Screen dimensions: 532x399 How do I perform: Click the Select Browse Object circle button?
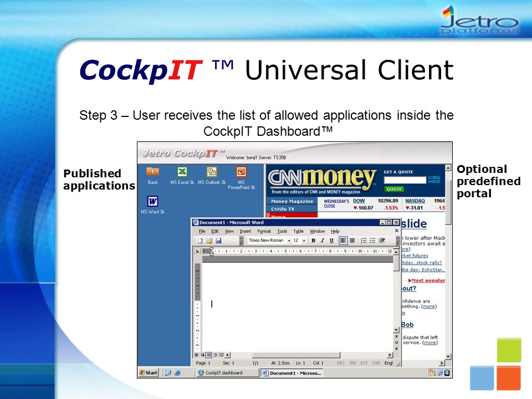coord(396,342)
